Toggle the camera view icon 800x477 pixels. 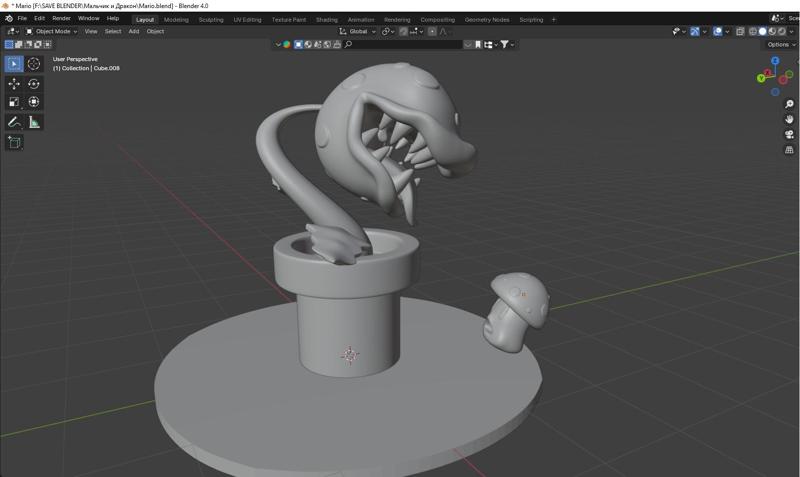click(789, 135)
